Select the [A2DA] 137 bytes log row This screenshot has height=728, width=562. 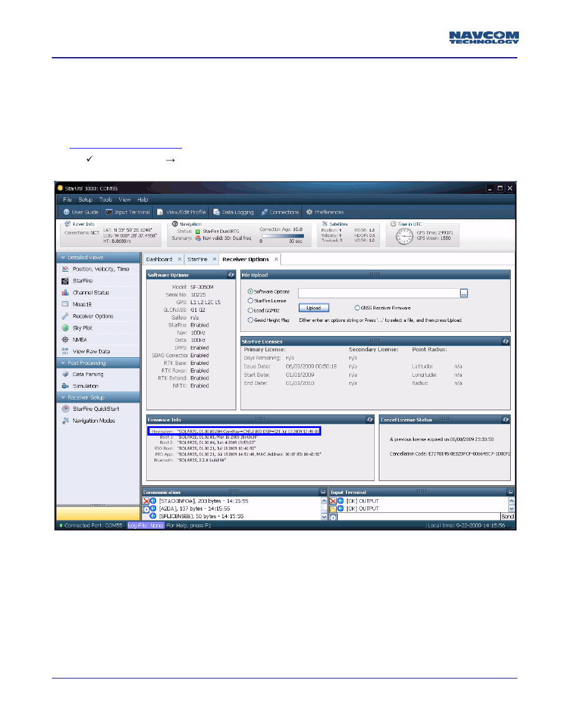195,509
